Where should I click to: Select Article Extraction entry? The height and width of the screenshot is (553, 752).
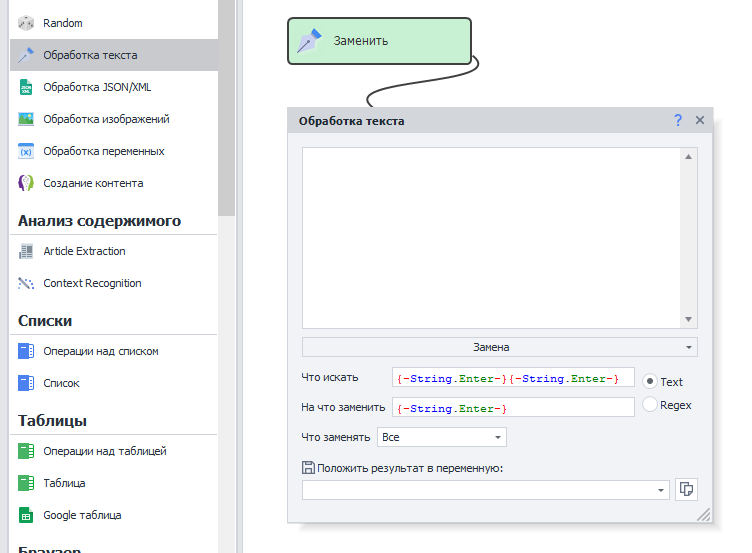pos(114,251)
